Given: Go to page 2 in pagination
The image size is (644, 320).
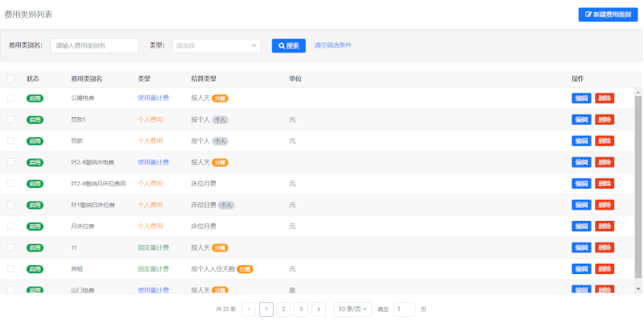Looking at the screenshot, I should [284, 310].
